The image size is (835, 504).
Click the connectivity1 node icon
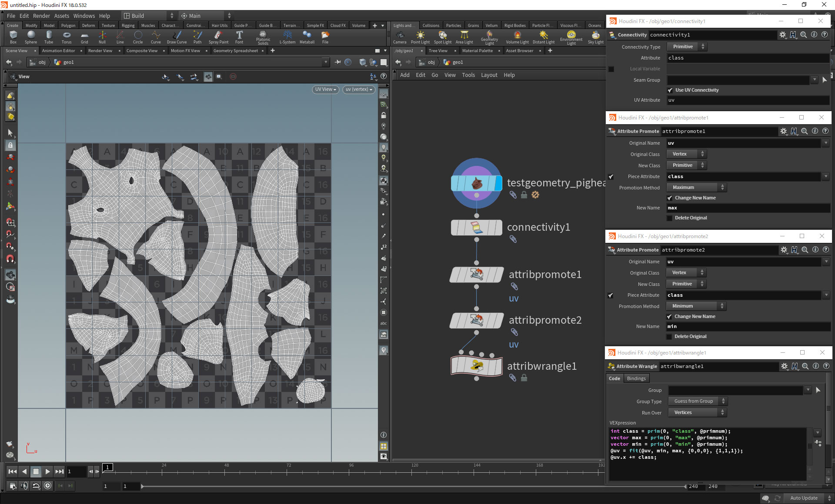click(x=477, y=227)
